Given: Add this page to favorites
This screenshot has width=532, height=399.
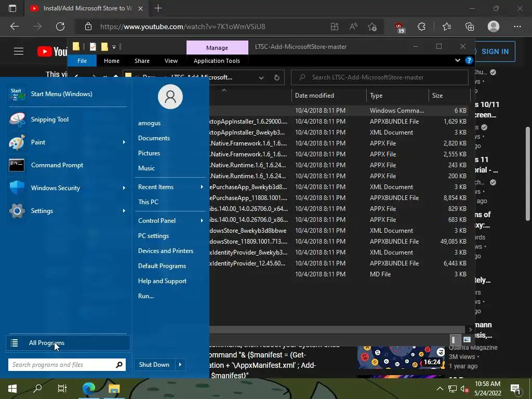Looking at the screenshot, I should tap(372, 26).
